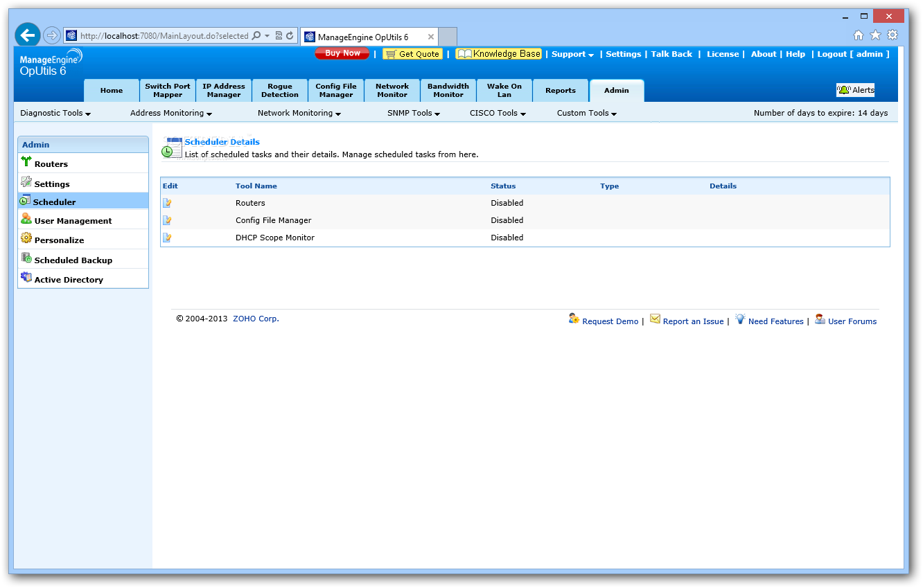Click the ManageEngine OpUtils 6 logo

coord(51,62)
